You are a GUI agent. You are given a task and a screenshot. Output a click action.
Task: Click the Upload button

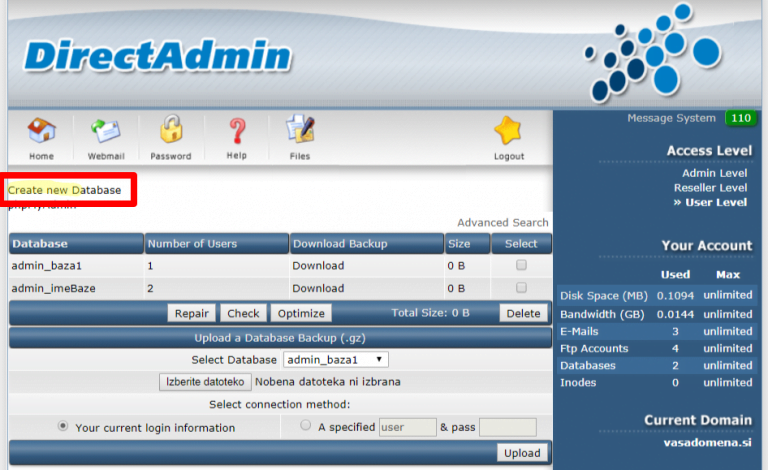pyautogui.click(x=522, y=453)
